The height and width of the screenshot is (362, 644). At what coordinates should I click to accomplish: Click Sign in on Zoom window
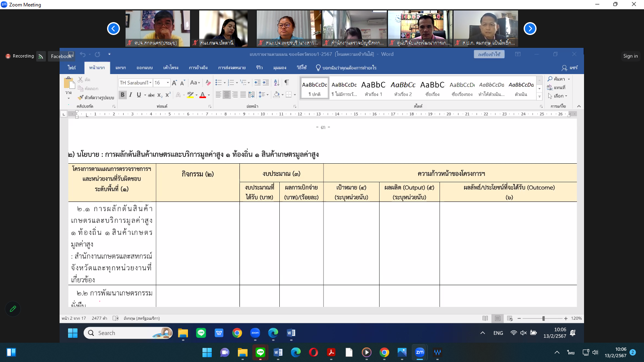(x=630, y=56)
